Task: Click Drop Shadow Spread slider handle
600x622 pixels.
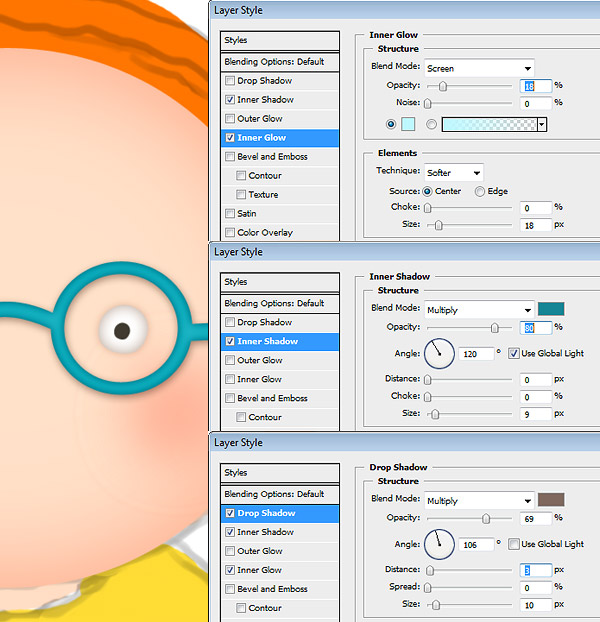Action: [427, 587]
